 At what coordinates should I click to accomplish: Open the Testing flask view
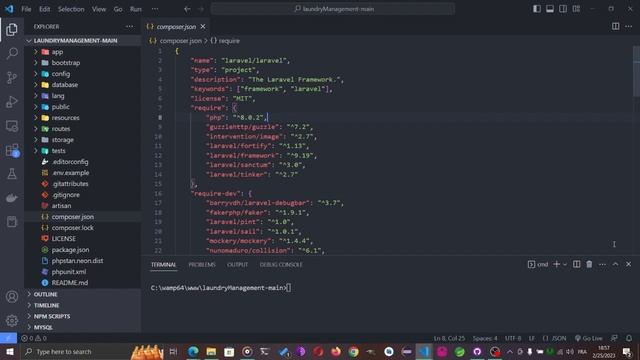(x=12, y=174)
